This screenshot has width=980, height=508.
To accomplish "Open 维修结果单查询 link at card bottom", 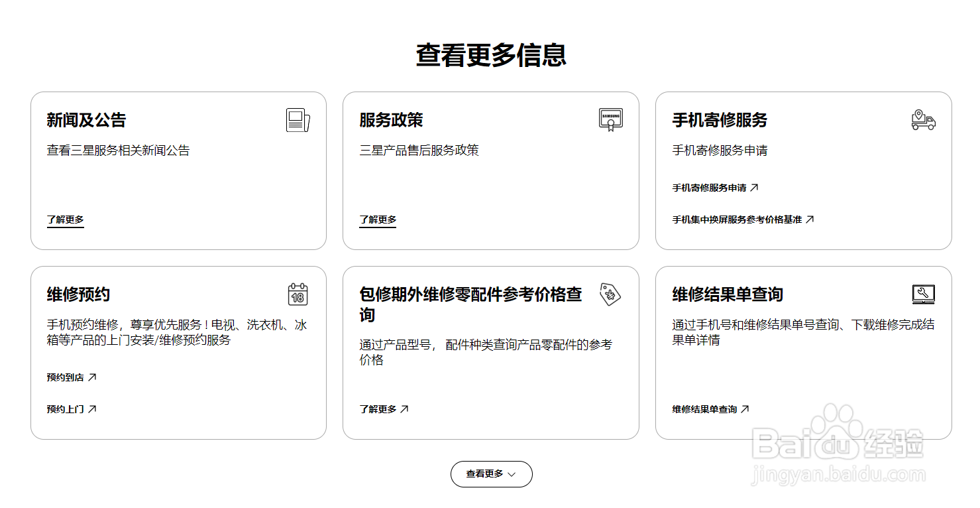I will click(x=711, y=409).
